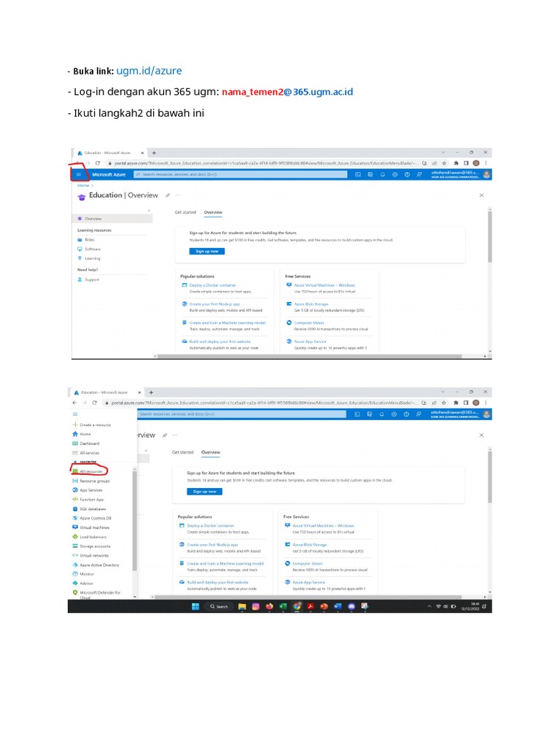
Task: Open Monitor in the flyout menu
Action: click(87, 574)
